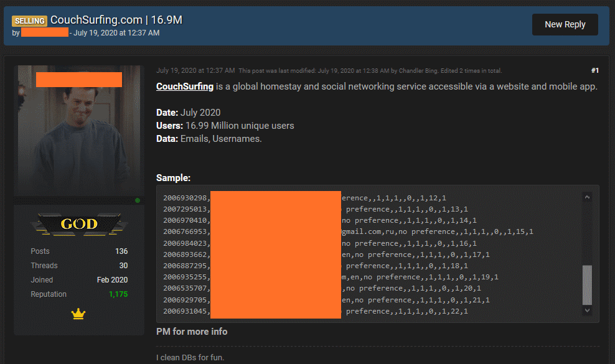This screenshot has width=615, height=364.
Task: Click the sample box scrollbar thumb
Action: click(587, 284)
